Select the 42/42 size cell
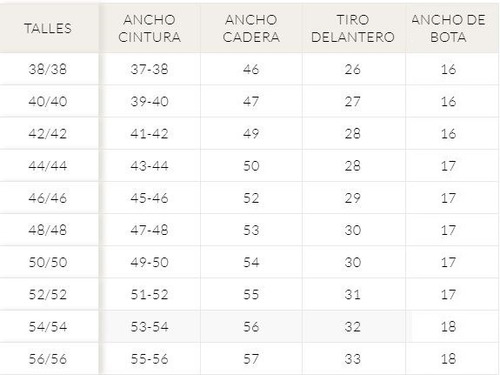Screen dimensions: 500x375 (48, 133)
